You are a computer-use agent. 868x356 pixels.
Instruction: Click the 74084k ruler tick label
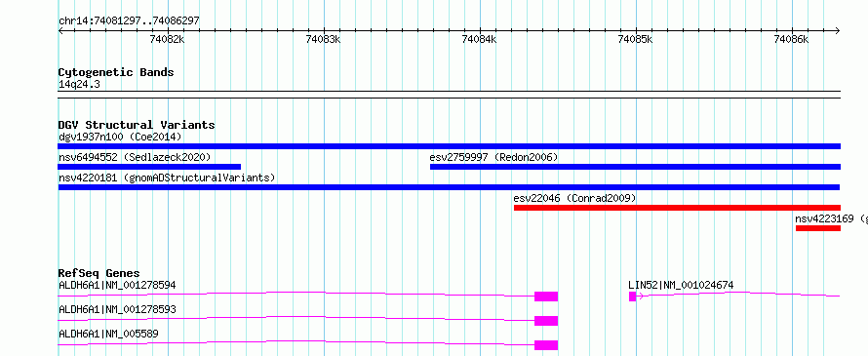point(480,39)
